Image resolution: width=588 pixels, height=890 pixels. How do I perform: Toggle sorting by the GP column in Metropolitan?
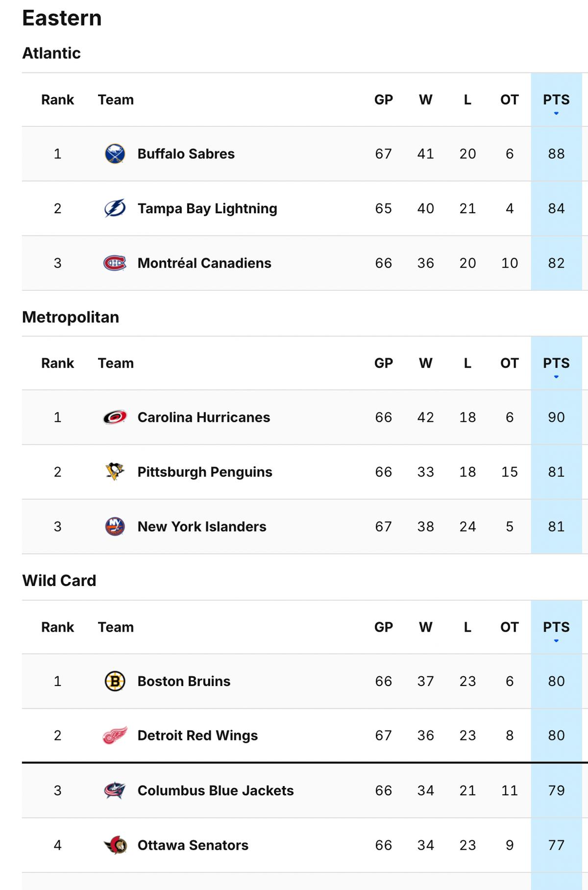click(385, 363)
